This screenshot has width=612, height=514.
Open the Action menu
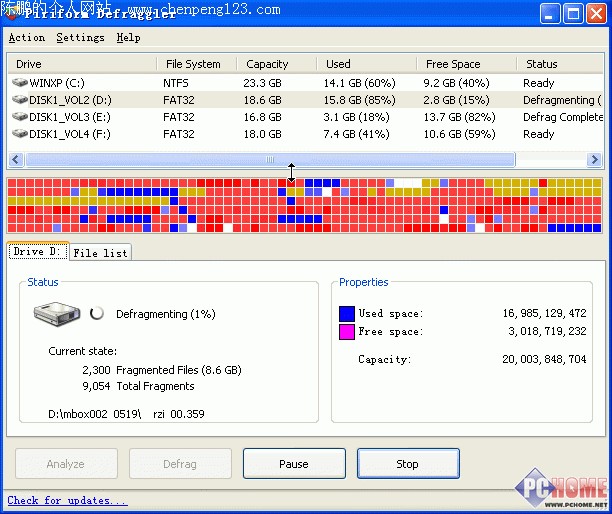(x=27, y=38)
